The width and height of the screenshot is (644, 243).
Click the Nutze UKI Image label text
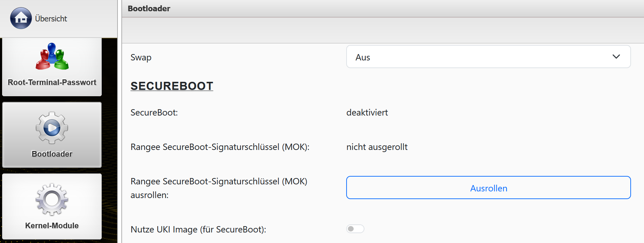(x=198, y=229)
